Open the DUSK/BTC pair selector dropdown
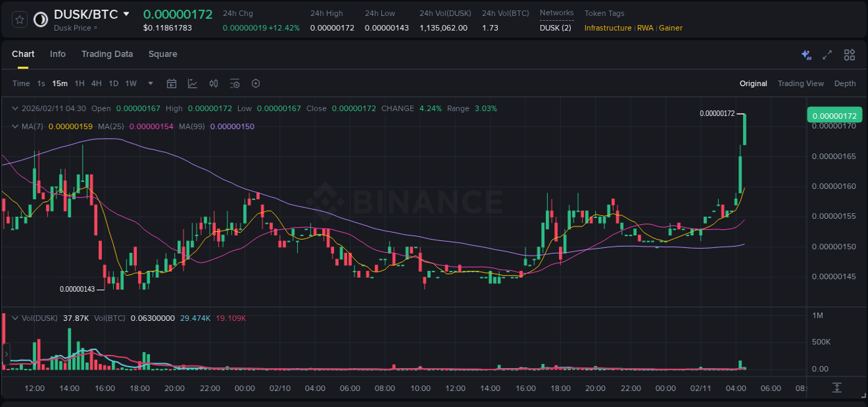Screen dimensions: 868x407 (126, 14)
